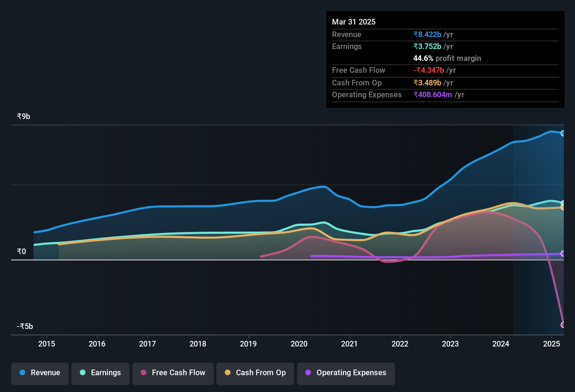Click the Revenue label in the tooltip
Screen dimensions: 575x392
(x=346, y=34)
